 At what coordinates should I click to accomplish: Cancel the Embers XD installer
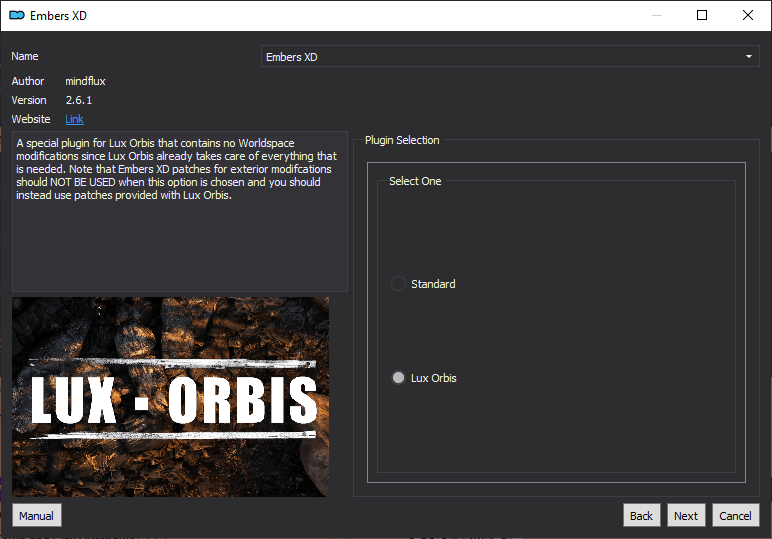(x=735, y=515)
